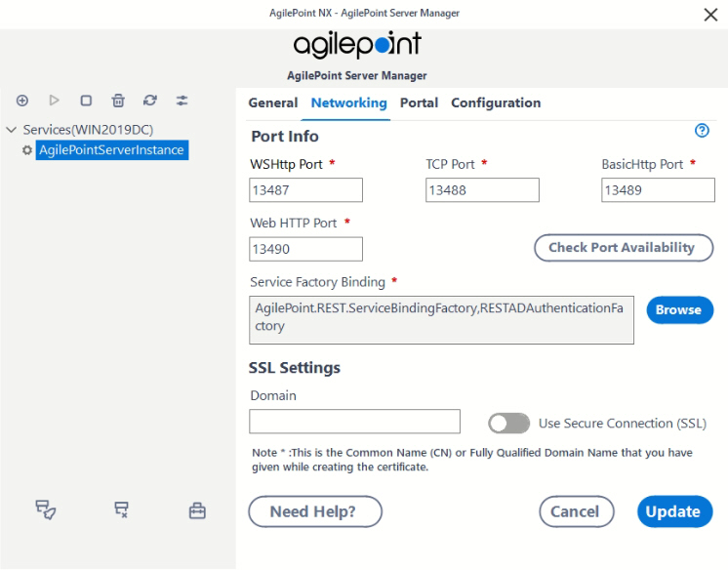The image size is (728, 570).
Task: Click the Update button
Action: tap(674, 511)
